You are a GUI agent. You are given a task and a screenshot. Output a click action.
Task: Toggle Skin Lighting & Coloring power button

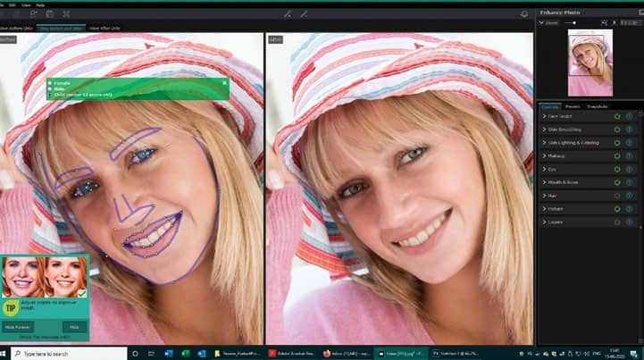[x=617, y=143]
